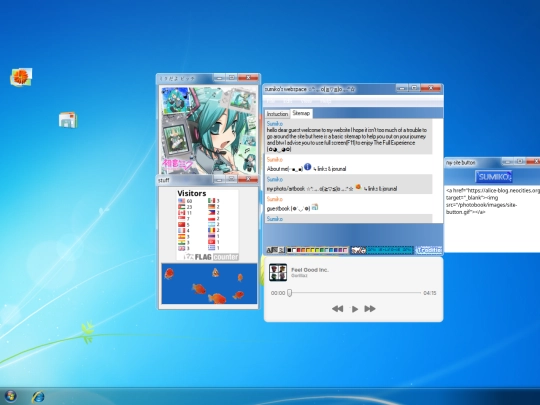Click the United States flag in Visitors
The height and width of the screenshot is (405, 540).
pyautogui.click(x=181, y=201)
